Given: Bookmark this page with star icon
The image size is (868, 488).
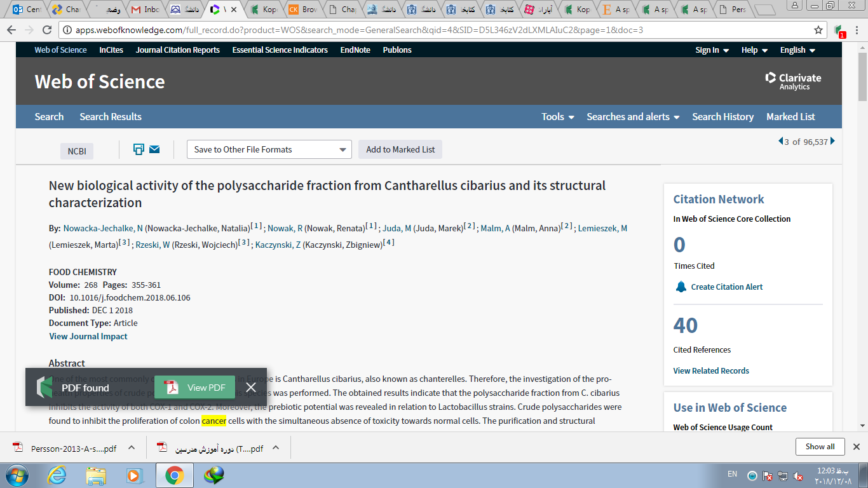Looking at the screenshot, I should click(818, 30).
